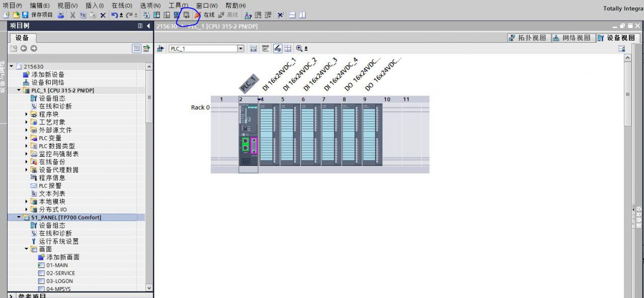Viewport: 644px width, 298px height.
Task: Split the editor space horizontally
Action: coord(292,15)
